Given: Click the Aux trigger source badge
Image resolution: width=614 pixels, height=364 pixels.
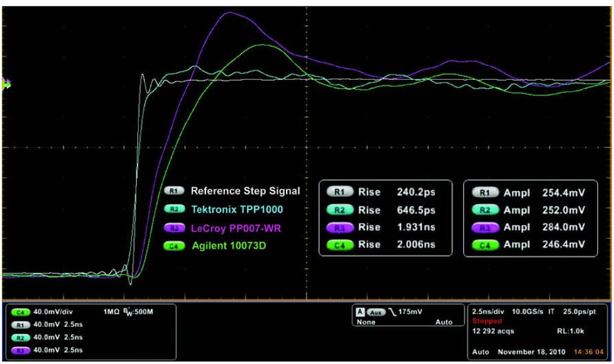Looking at the screenshot, I should click(375, 311).
